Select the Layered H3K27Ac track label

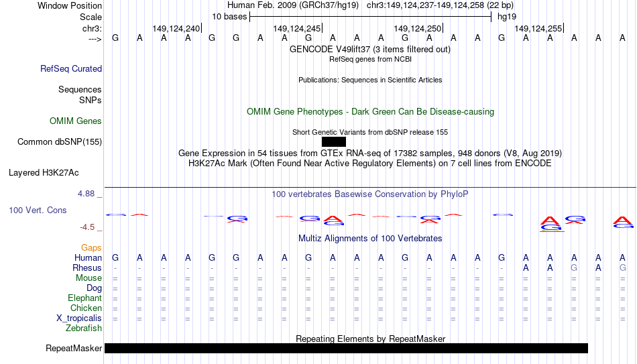(x=44, y=173)
